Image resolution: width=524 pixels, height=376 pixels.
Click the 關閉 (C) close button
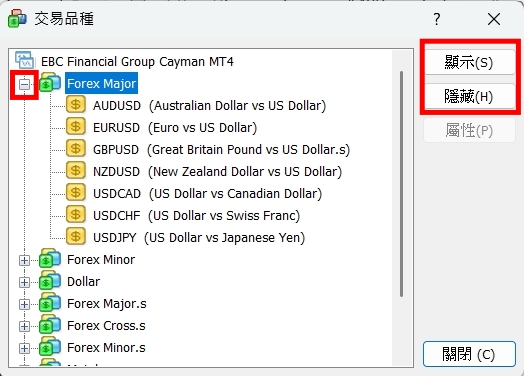[x=469, y=354]
